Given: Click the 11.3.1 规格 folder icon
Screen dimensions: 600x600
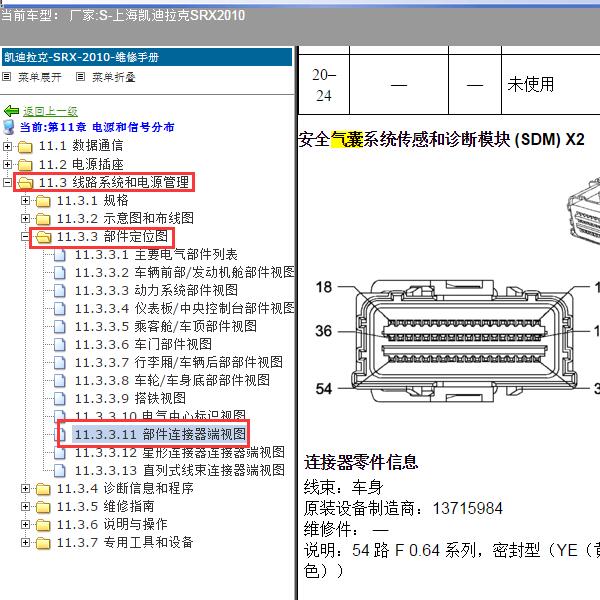Looking at the screenshot, I should coord(43,201).
